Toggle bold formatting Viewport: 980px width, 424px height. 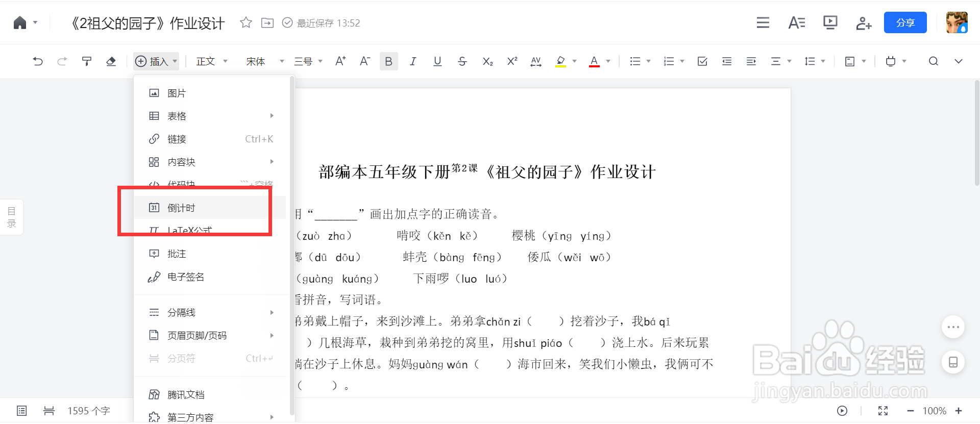tap(388, 61)
